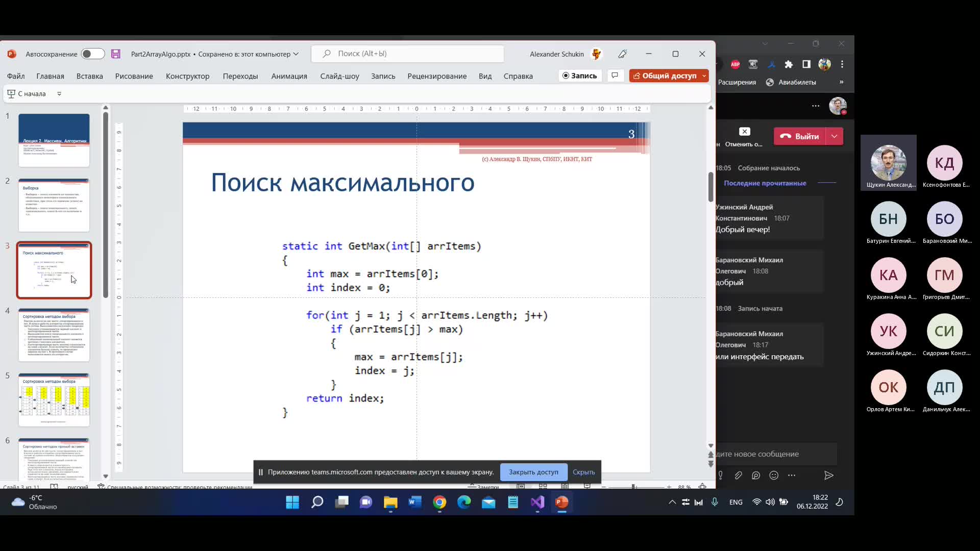Click the fit slide to window icon
Viewport: 980px width, 551px height.
point(702,487)
